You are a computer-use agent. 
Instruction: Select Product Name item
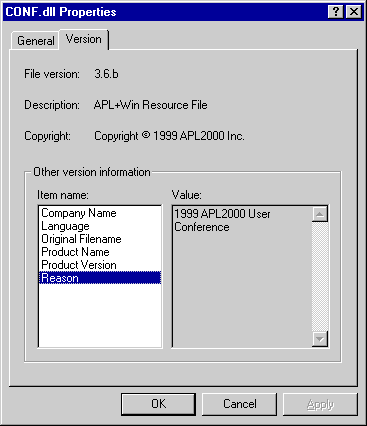point(100,252)
